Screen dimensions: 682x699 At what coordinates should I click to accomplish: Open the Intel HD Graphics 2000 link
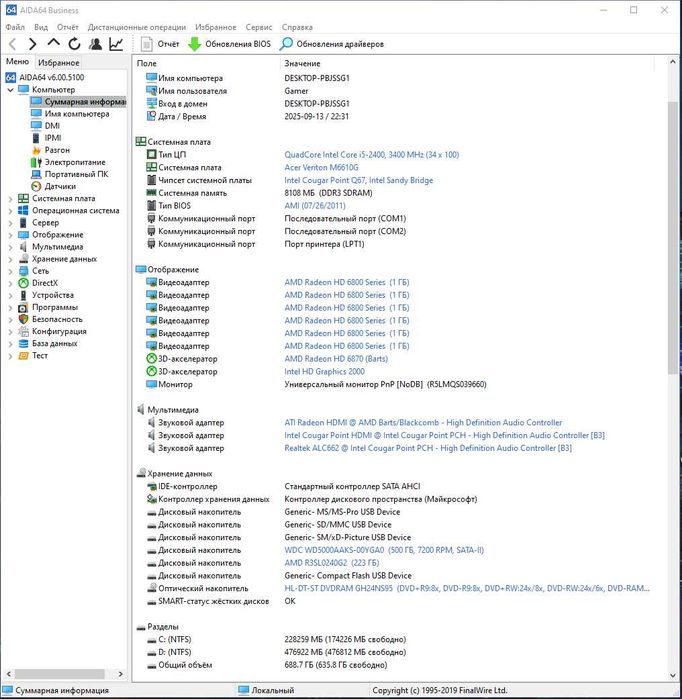point(325,371)
